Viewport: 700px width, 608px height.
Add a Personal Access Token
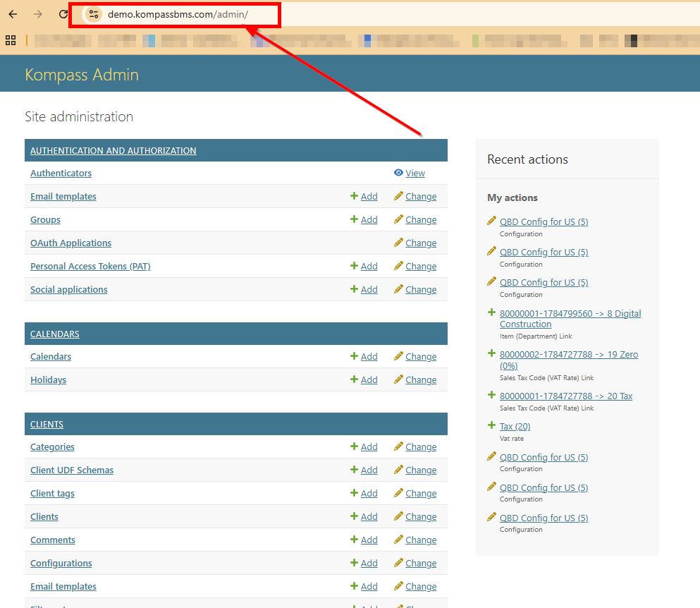364,266
